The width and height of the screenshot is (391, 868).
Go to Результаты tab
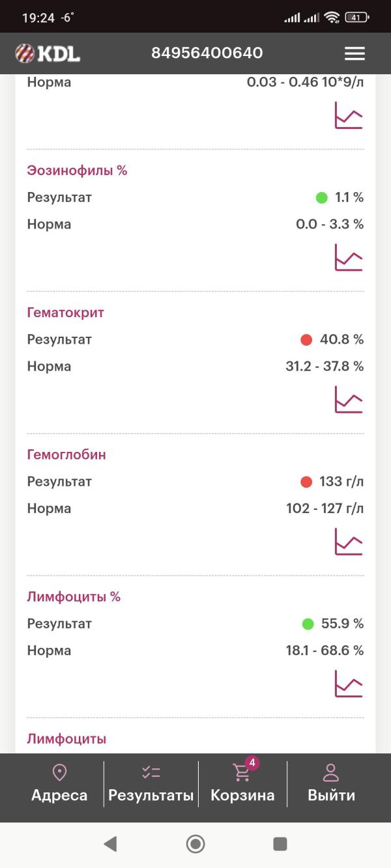click(x=151, y=783)
